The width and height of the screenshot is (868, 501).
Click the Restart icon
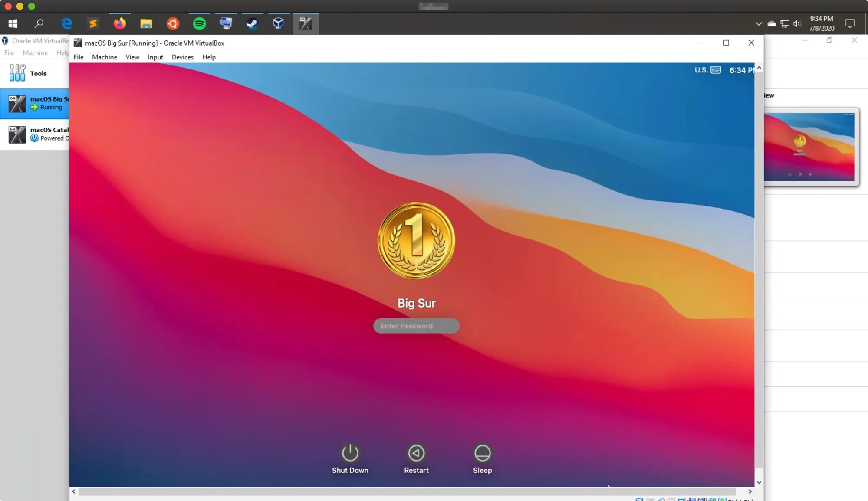tap(416, 453)
